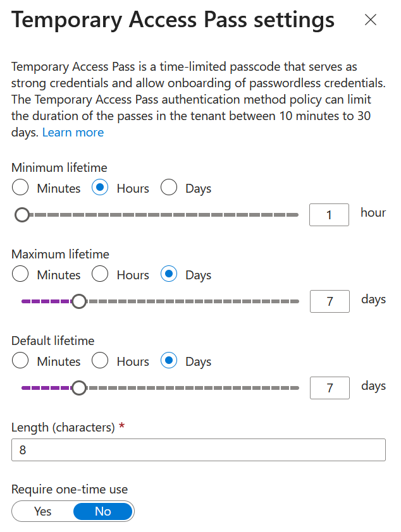
Task: Select Days for Minimum lifetime
Action: (169, 188)
